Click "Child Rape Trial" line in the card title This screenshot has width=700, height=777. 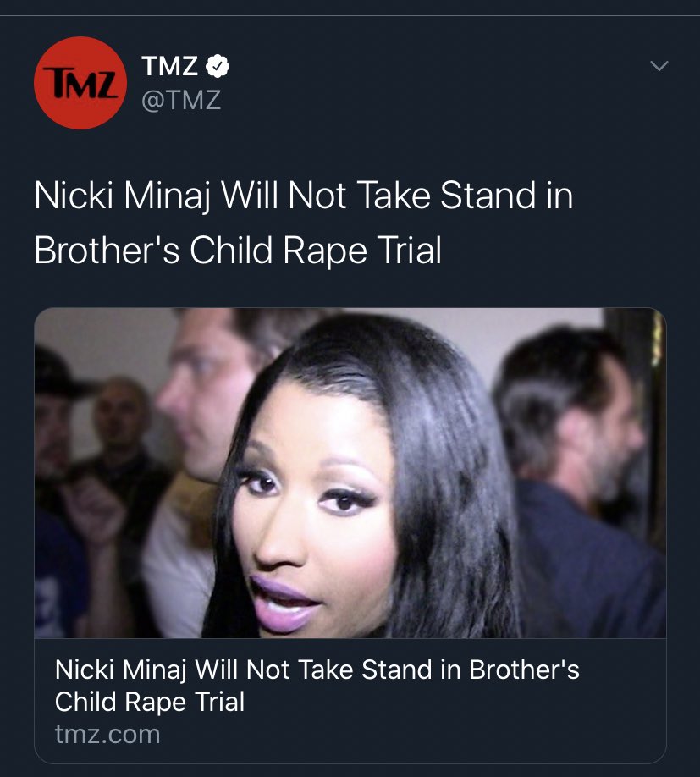pos(150,702)
